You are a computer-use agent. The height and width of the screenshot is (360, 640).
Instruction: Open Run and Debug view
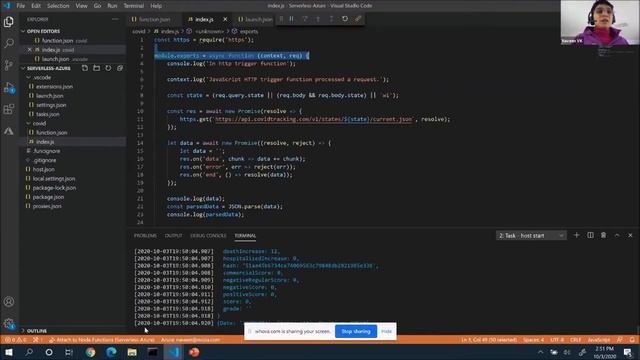[9, 87]
